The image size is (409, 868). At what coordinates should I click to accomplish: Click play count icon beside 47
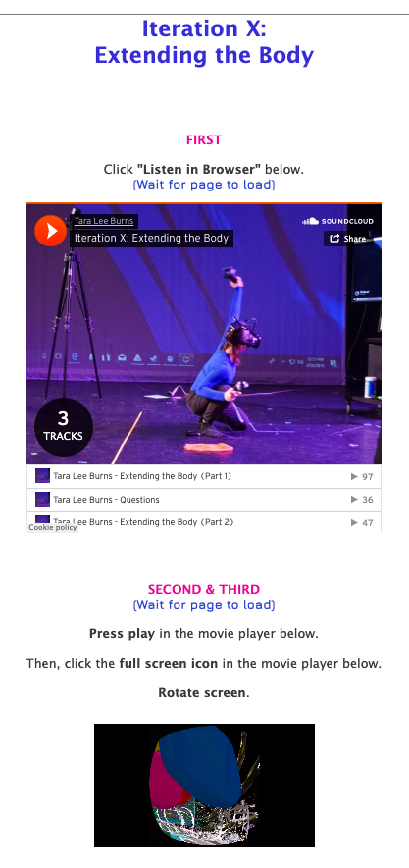pos(354,522)
